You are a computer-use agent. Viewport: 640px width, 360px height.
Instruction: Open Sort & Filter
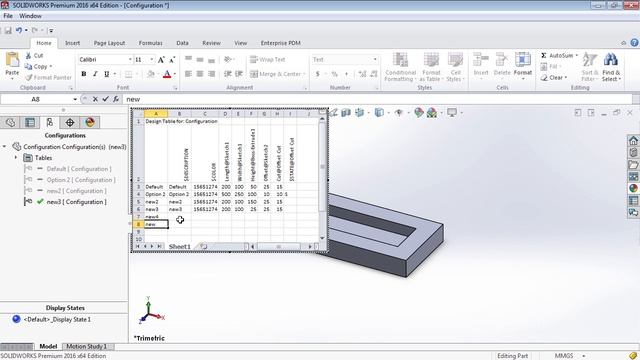tap(589, 67)
